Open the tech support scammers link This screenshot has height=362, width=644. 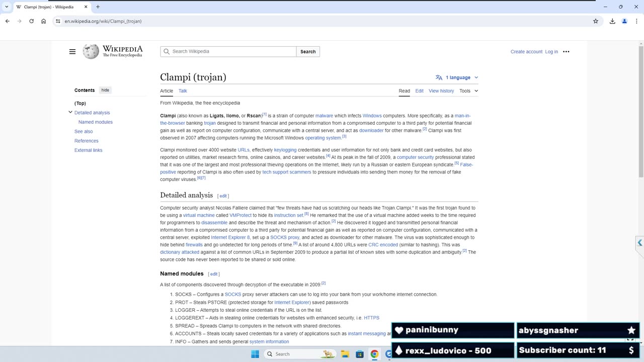(287, 172)
